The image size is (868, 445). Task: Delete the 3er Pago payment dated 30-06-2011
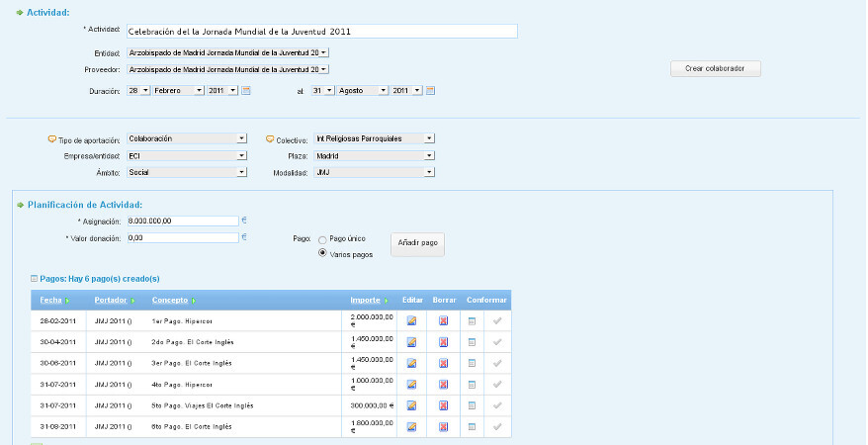tap(444, 363)
